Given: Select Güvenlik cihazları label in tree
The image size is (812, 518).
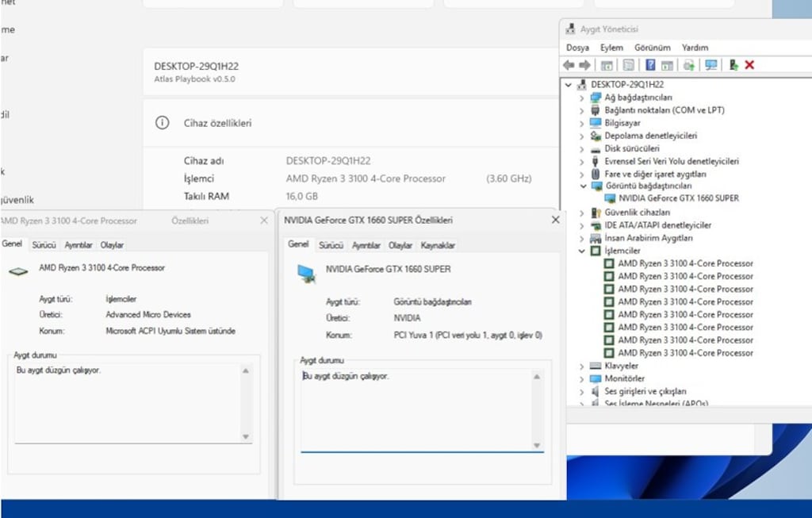Looking at the screenshot, I should pos(637,213).
